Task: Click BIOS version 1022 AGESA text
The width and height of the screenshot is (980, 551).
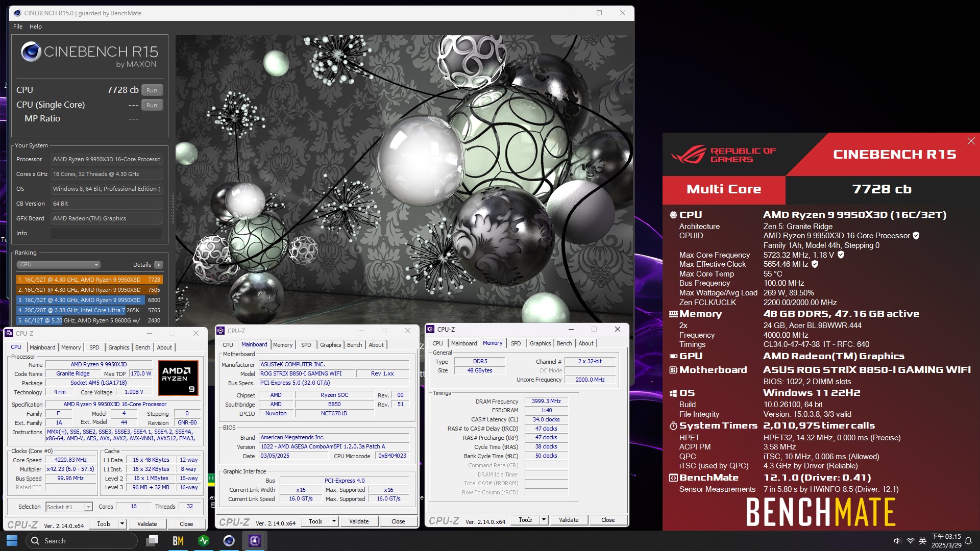Action: click(x=334, y=446)
